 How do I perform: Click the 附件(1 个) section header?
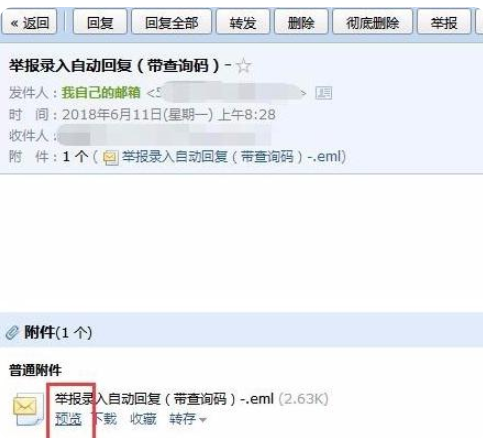58,332
